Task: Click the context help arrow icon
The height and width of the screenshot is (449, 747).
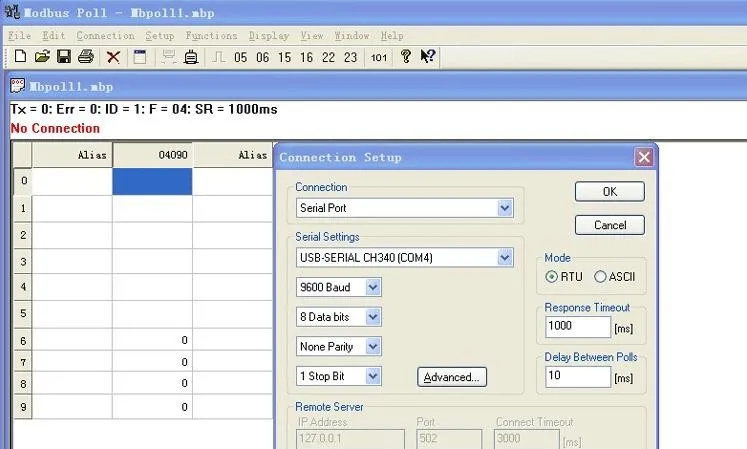Action: [x=428, y=56]
